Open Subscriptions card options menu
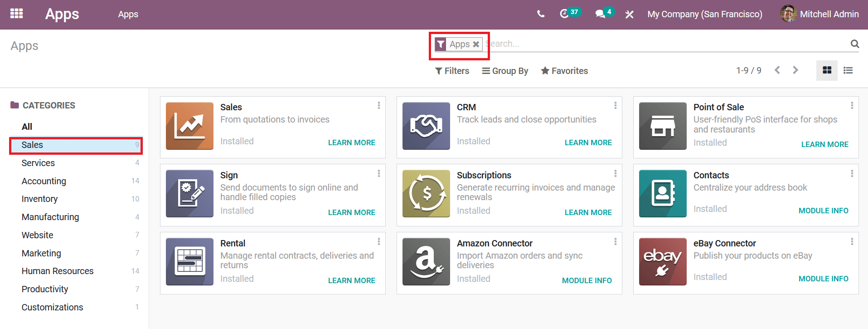 [616, 173]
